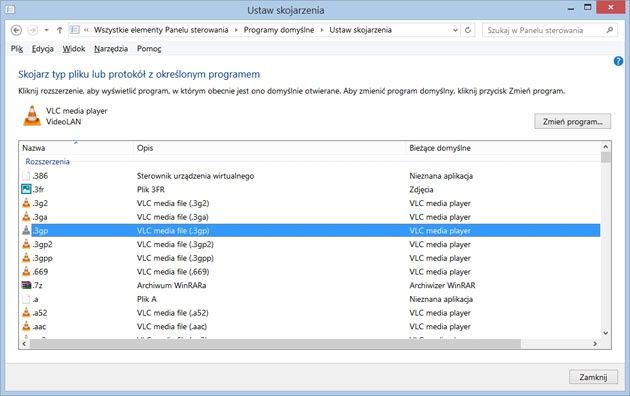Click "Nieznana aplikacja" cell in .386 row
630x396 pixels.
click(x=441, y=176)
